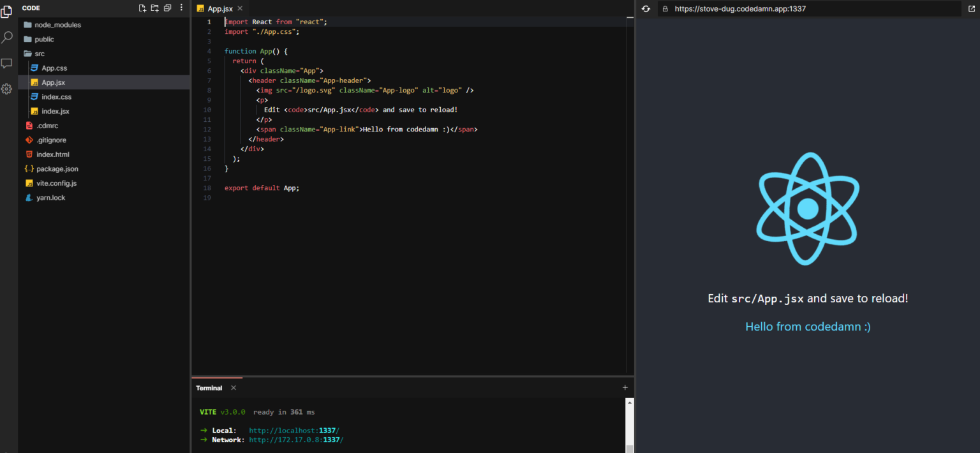Screen dimensions: 980x453
Task: Open the preview in a new tab
Action: click(971, 8)
